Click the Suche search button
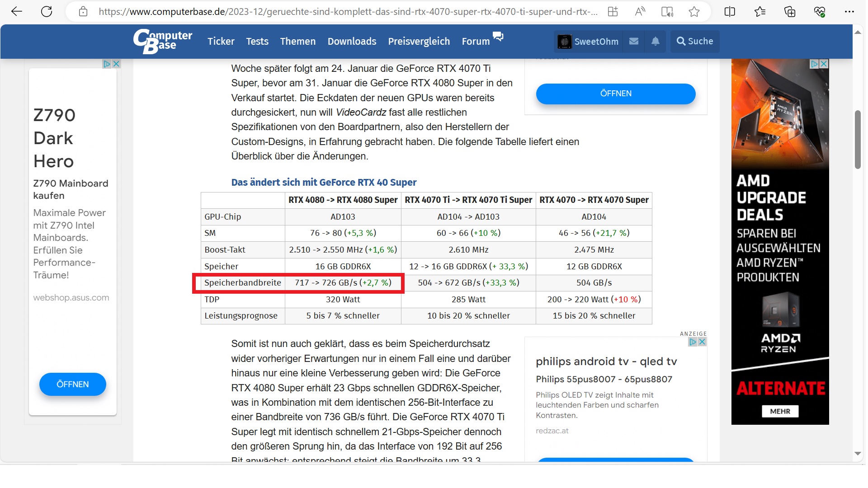Viewport: 868px width, 488px height. tap(695, 42)
